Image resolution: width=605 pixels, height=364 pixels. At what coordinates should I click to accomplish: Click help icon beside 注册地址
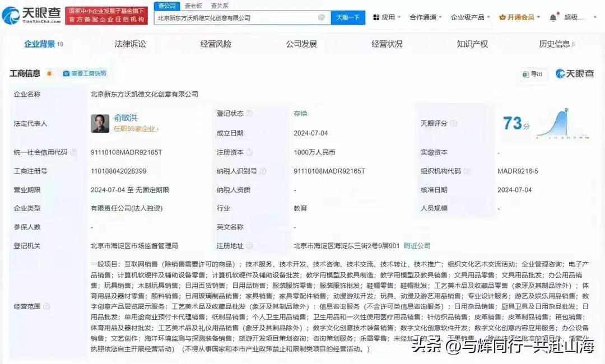[250, 246]
